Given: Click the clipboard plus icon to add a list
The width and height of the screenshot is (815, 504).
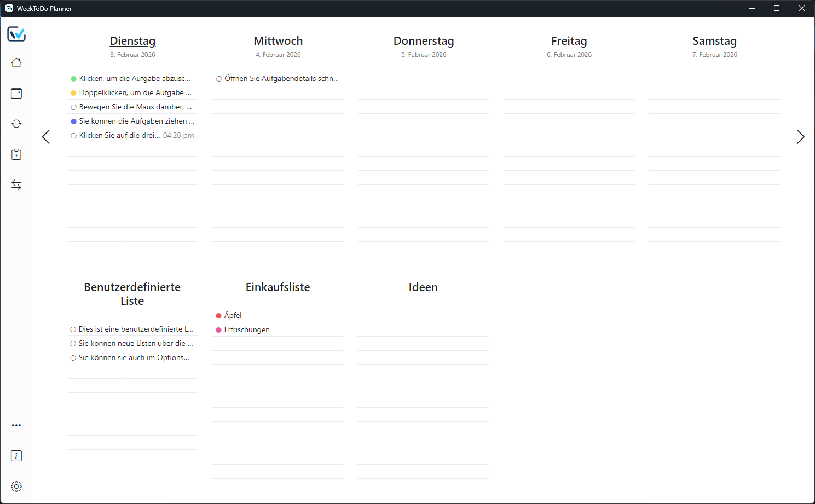Looking at the screenshot, I should (16, 155).
